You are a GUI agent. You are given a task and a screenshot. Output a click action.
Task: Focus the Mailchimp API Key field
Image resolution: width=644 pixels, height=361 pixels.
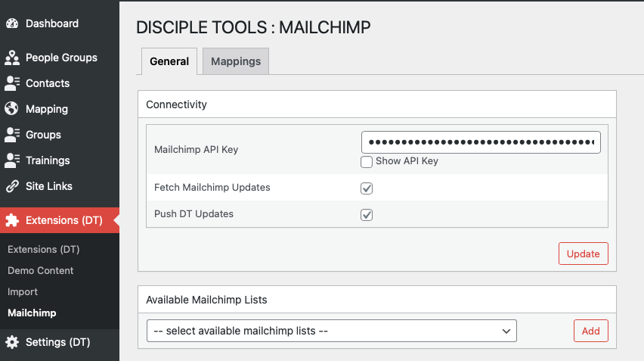pos(481,142)
